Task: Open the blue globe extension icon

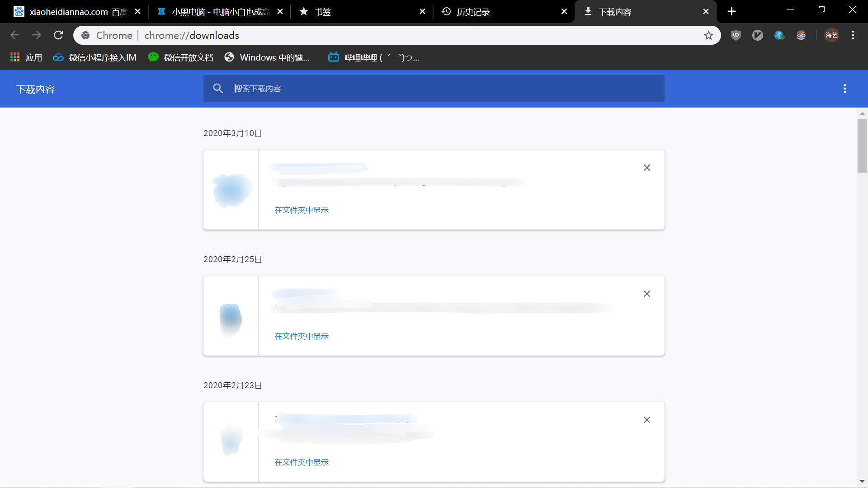Action: click(x=779, y=35)
